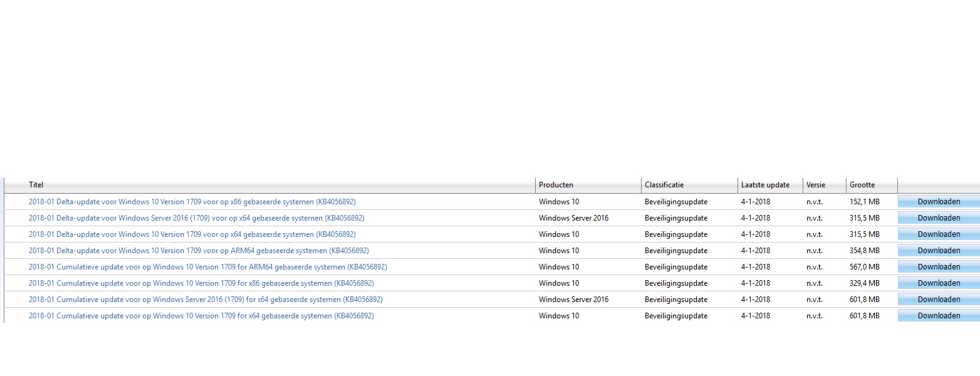Select the 567,0 MB size cell
This screenshot has height=376, width=980.
865,267
